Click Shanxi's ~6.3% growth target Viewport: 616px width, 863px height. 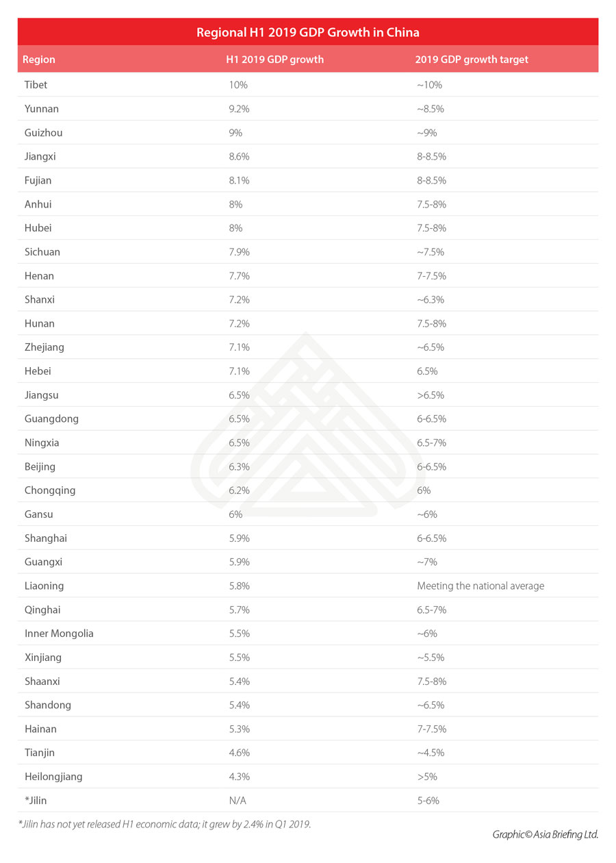click(x=431, y=300)
